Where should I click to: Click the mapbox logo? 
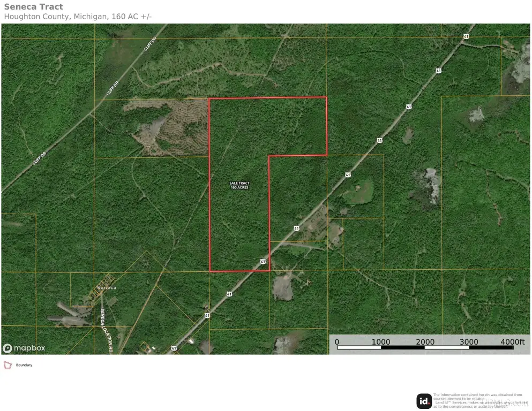(24, 348)
